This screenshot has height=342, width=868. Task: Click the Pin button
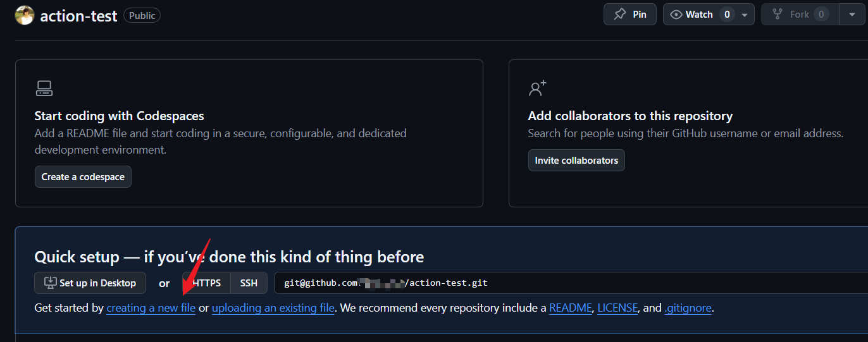point(629,15)
